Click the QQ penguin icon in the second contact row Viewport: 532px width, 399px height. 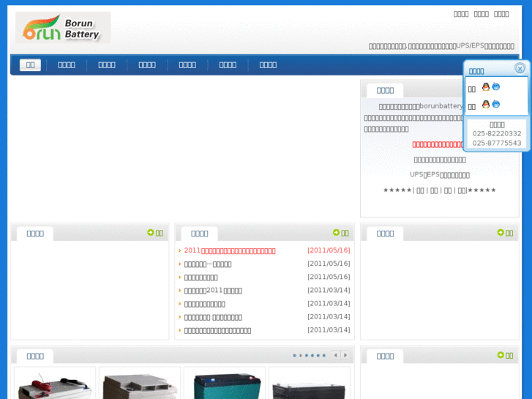[485, 104]
